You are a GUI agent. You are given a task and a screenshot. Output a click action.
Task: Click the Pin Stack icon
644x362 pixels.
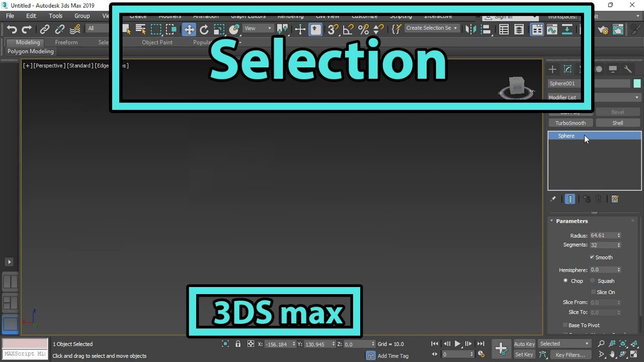pyautogui.click(x=553, y=199)
